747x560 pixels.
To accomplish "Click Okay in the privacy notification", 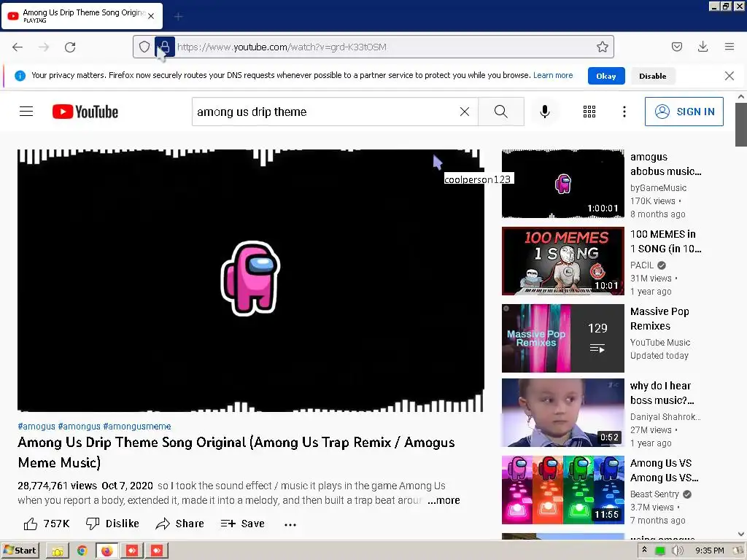I will coord(606,76).
